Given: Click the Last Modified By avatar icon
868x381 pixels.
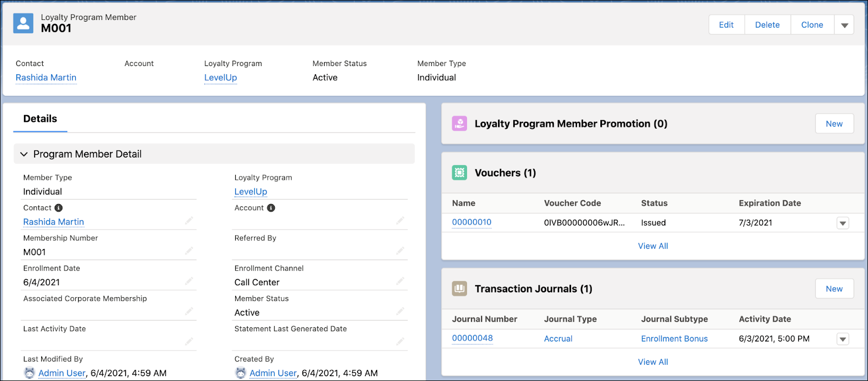Looking at the screenshot, I should [x=29, y=373].
